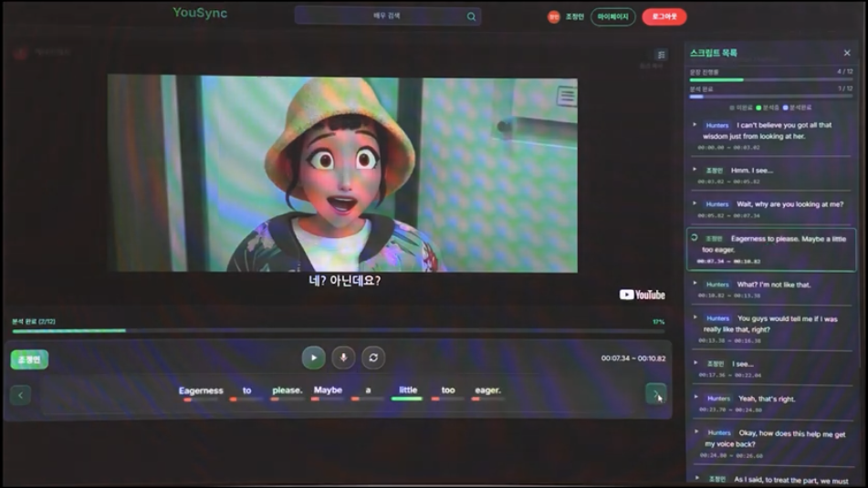The image size is (868, 488).
Task: Select the word "to" in sentence
Action: click(x=247, y=391)
